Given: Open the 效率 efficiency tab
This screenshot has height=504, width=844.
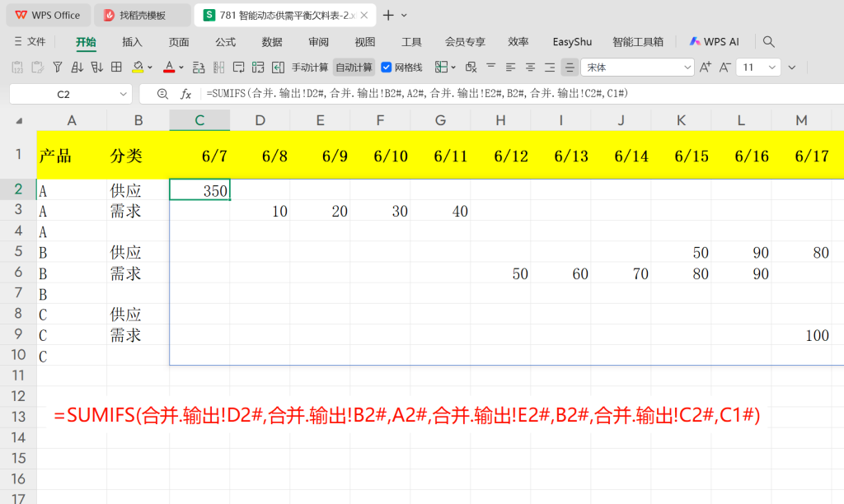Looking at the screenshot, I should [518, 42].
